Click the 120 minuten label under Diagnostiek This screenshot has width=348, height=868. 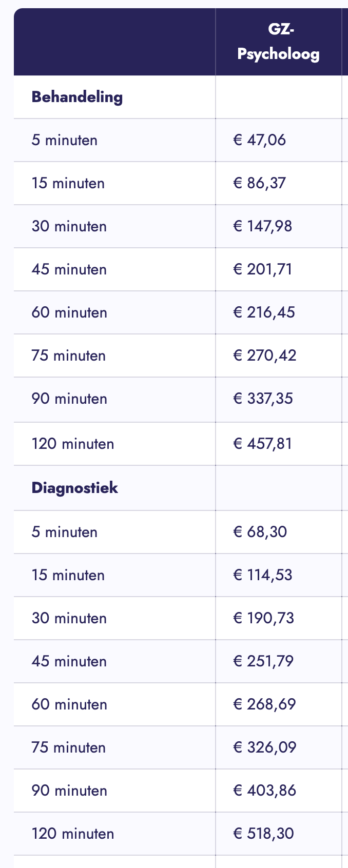[x=73, y=834]
